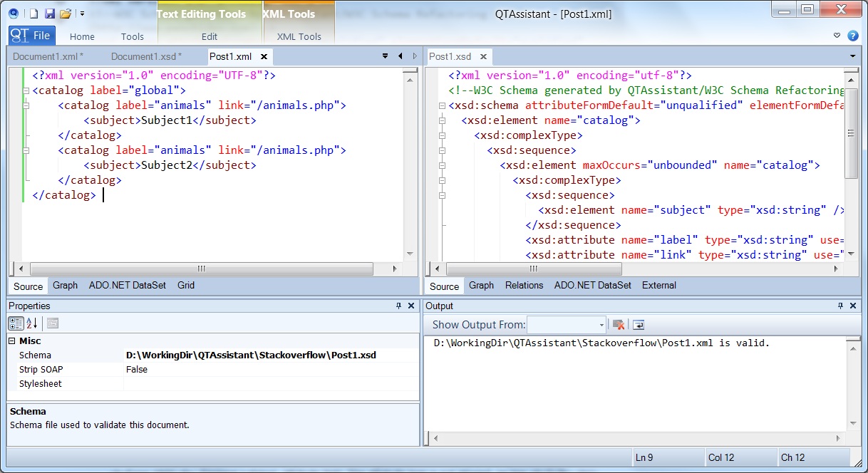Screen dimensions: 868x473
Task: Select the left pane Source view tab
Action: click(x=29, y=286)
